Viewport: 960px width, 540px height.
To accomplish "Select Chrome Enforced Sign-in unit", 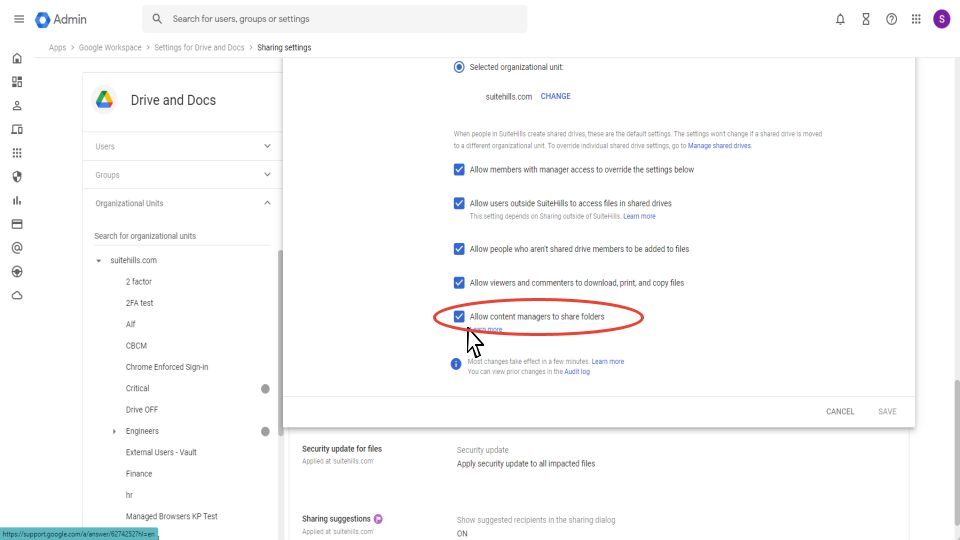I will click(167, 367).
